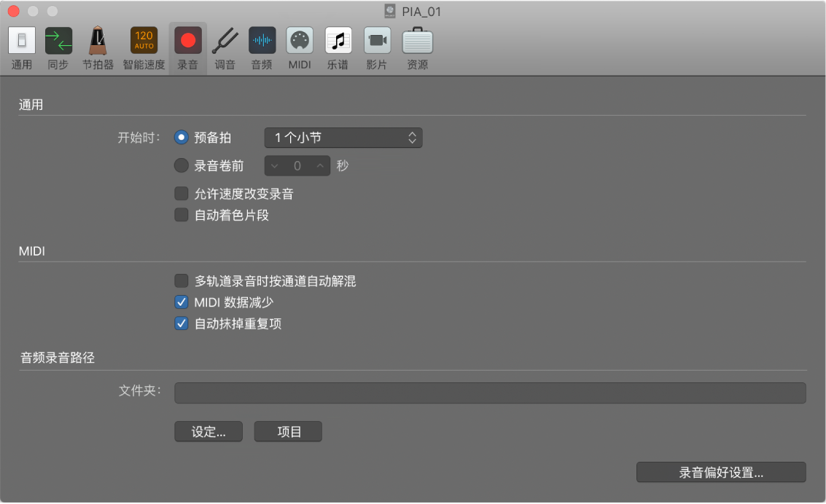Click the up arrow on seconds stepper
826x504 pixels.
pyautogui.click(x=319, y=165)
